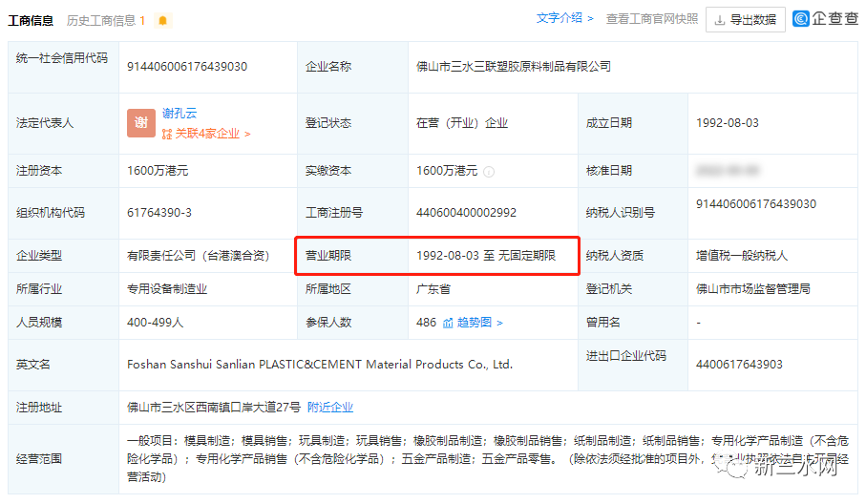The height and width of the screenshot is (504, 866).
Task: Click the 参保人数 label
Action: point(328,323)
